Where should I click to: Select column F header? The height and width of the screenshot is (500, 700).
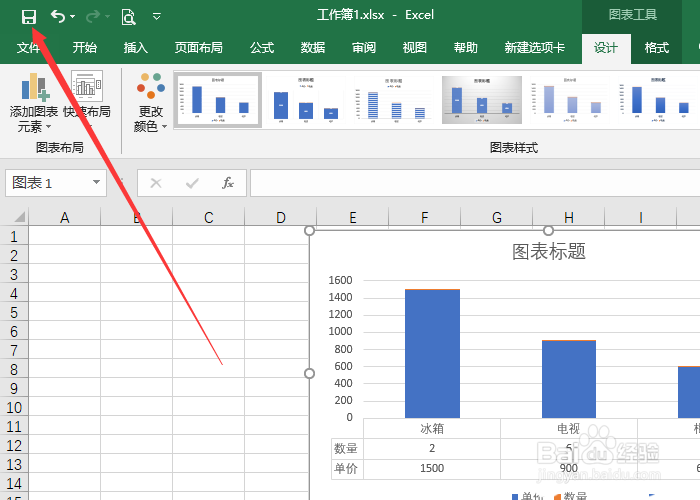424,217
